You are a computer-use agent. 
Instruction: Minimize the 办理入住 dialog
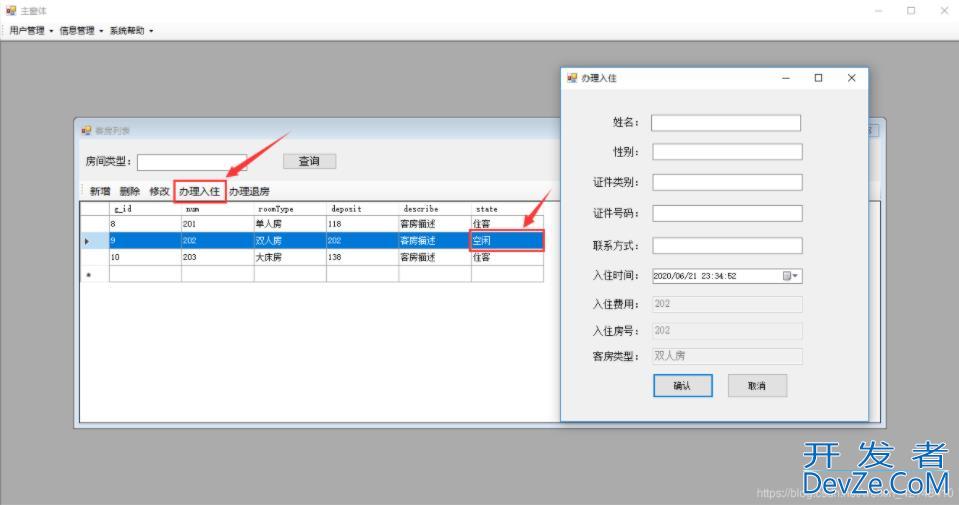tap(786, 78)
